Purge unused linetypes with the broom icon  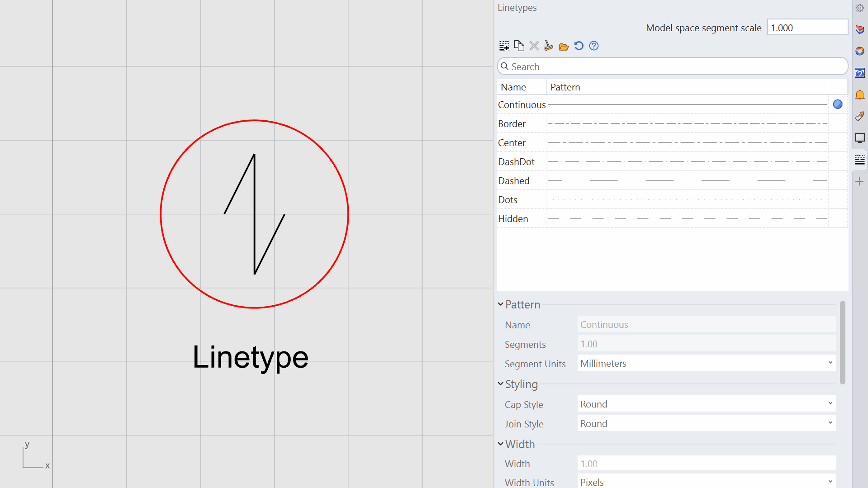549,46
